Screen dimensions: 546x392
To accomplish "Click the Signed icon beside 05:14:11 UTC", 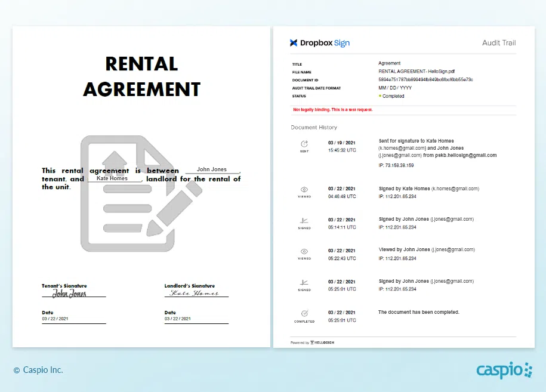I will 304,220.
